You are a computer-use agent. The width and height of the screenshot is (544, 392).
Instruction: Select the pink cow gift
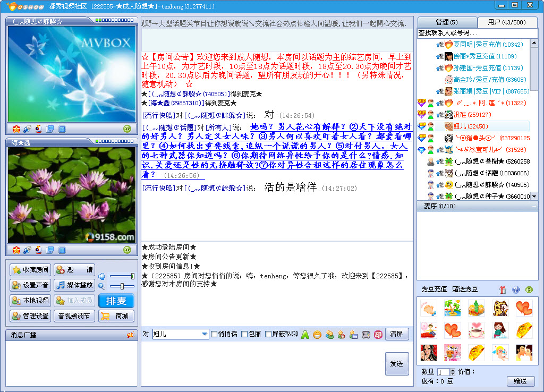point(453,353)
